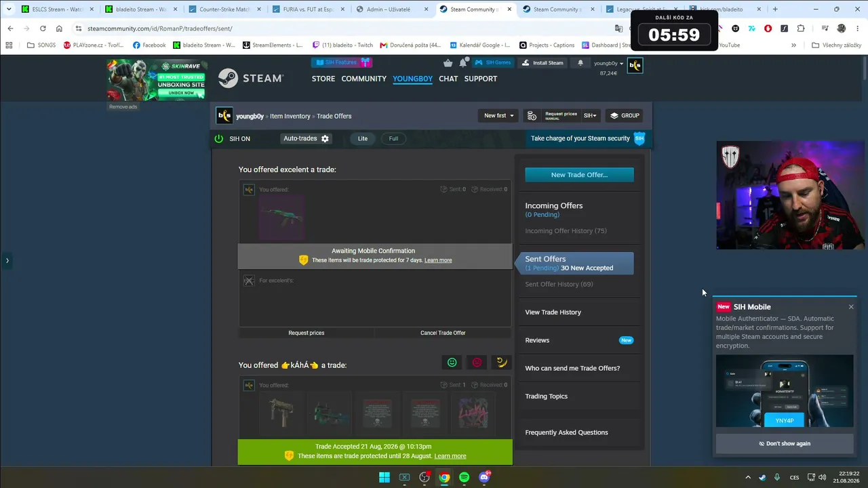The height and width of the screenshot is (488, 868).
Task: Click the red sad face review icon
Action: 477,363
